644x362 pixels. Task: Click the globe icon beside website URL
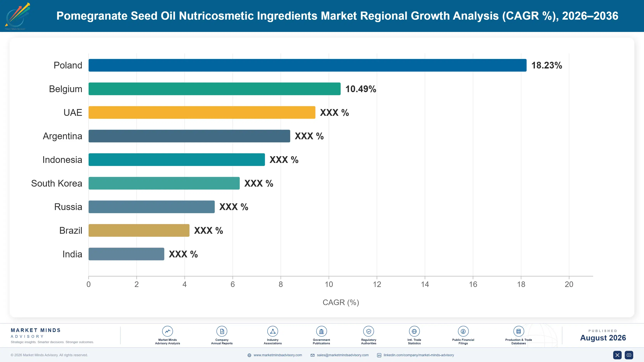point(249,355)
